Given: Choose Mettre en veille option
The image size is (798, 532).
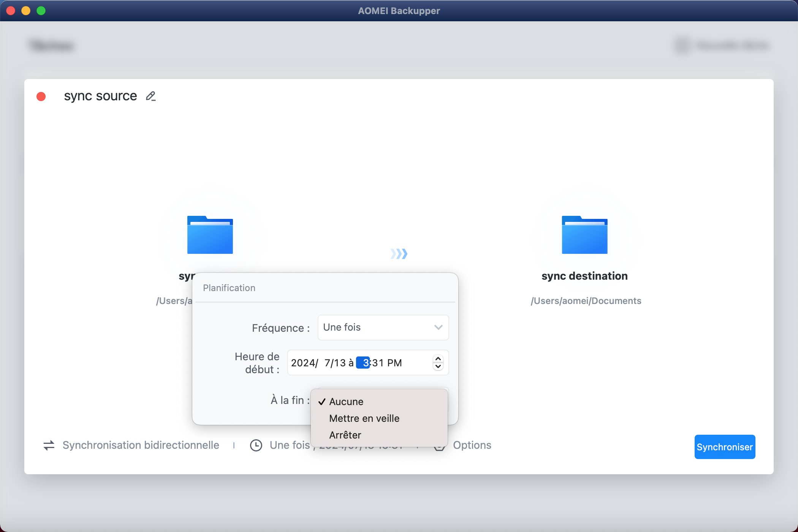Looking at the screenshot, I should point(364,418).
